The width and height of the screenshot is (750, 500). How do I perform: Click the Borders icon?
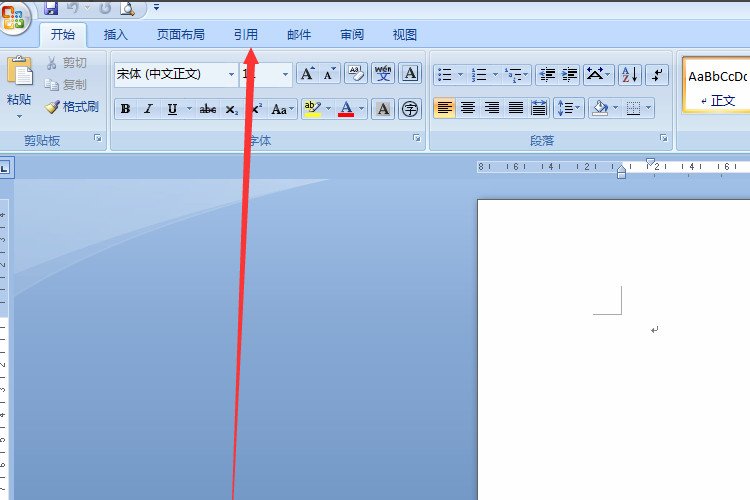coord(633,108)
